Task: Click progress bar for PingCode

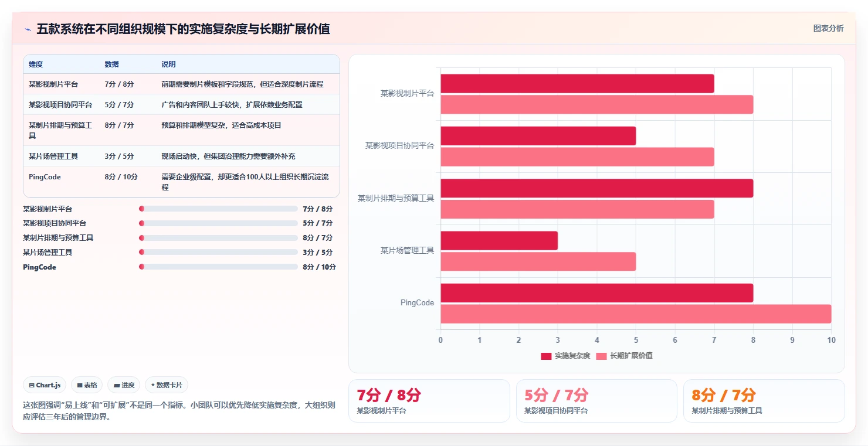Action: [218, 267]
